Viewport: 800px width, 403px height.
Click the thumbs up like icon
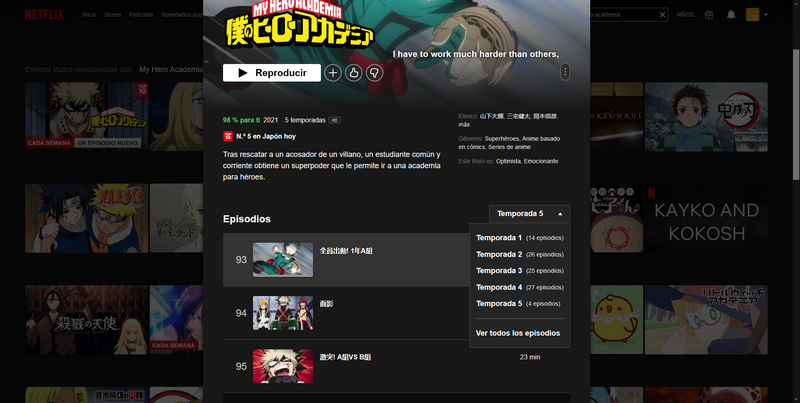(354, 73)
